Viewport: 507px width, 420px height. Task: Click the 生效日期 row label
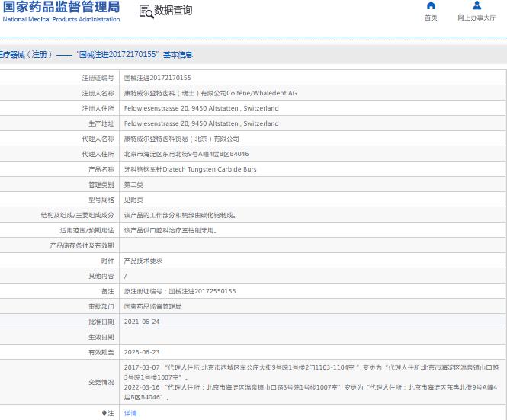(x=101, y=337)
